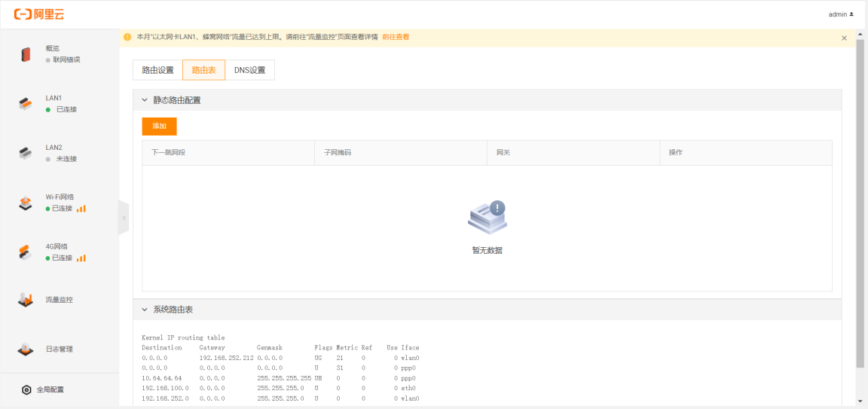Dismiss the yellow traffic warning banner
Viewport: 868px width, 409px height.
pyautogui.click(x=844, y=38)
